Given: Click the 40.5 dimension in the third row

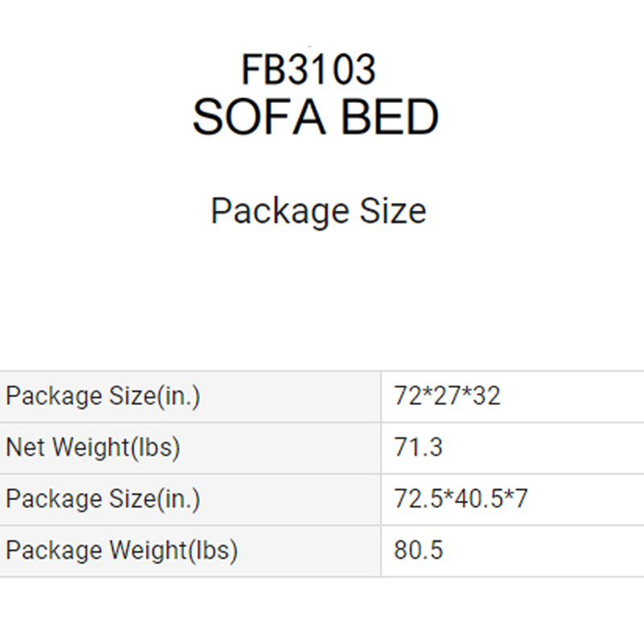Looking at the screenshot, I should pyautogui.click(x=478, y=498).
